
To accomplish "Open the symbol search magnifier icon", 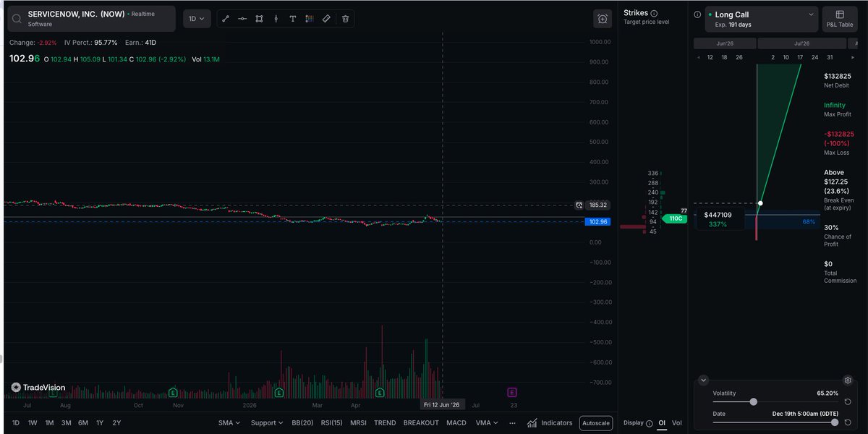I will [x=17, y=18].
